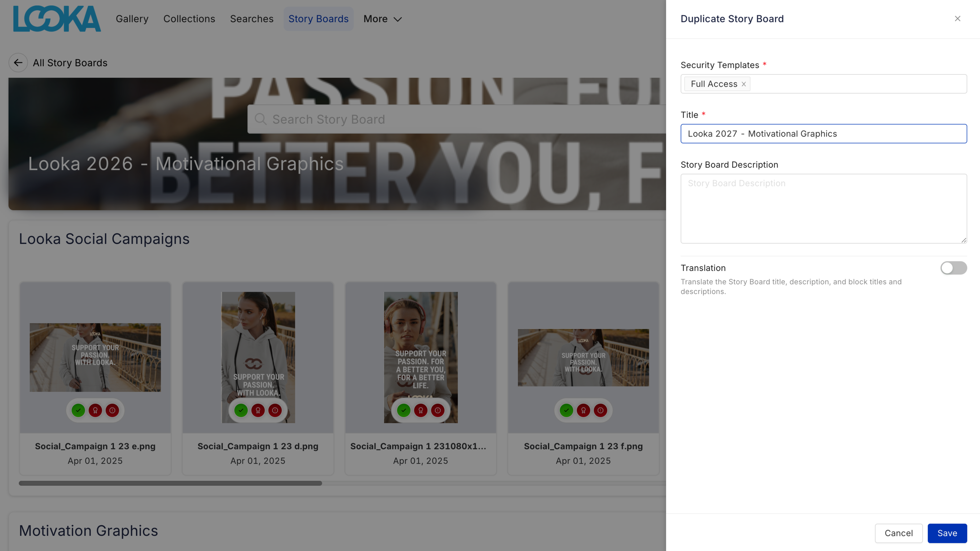Click the award icon on Social_Campaign 1 23 f.png
This screenshot has height=551, width=980.
pos(583,410)
